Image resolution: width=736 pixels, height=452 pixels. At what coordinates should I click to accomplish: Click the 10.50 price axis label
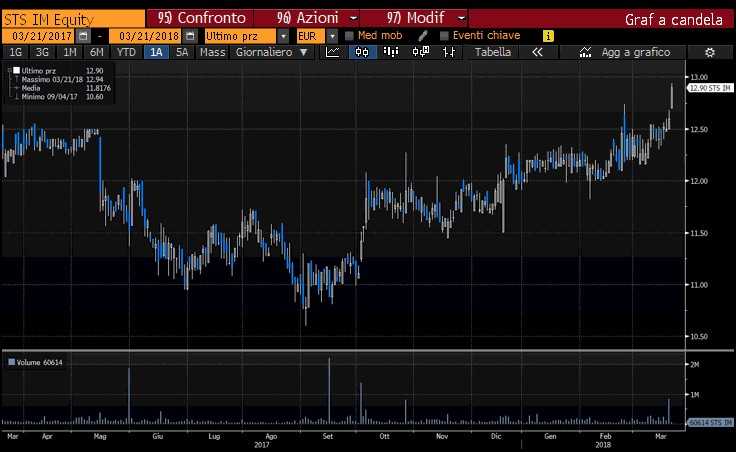(x=698, y=337)
